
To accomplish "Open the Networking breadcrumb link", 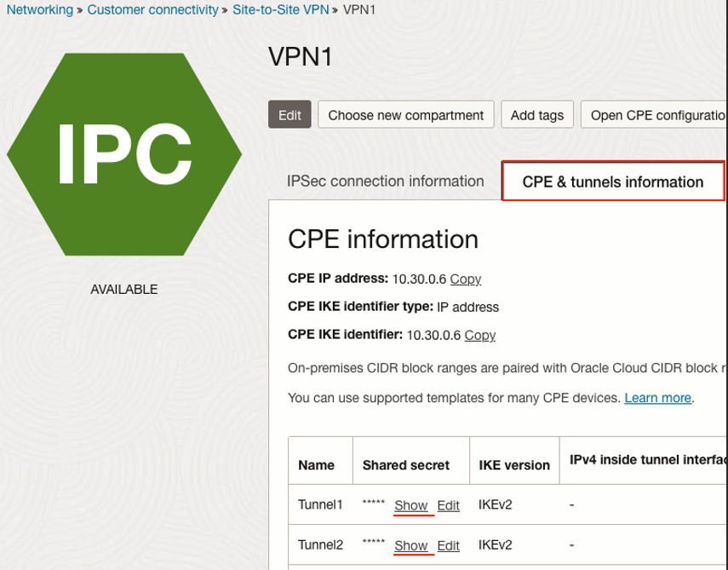I will coord(37,10).
